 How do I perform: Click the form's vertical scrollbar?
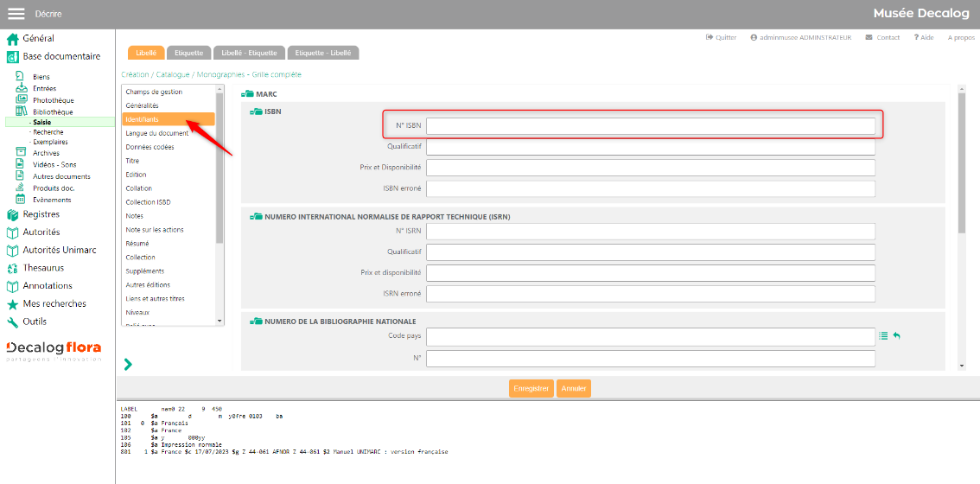click(x=962, y=164)
